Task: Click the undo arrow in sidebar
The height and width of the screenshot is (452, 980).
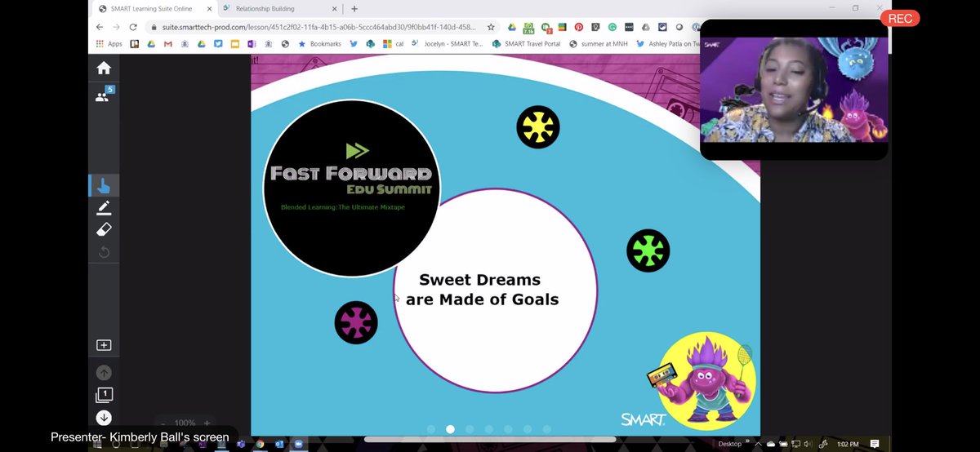Action: pyautogui.click(x=104, y=252)
